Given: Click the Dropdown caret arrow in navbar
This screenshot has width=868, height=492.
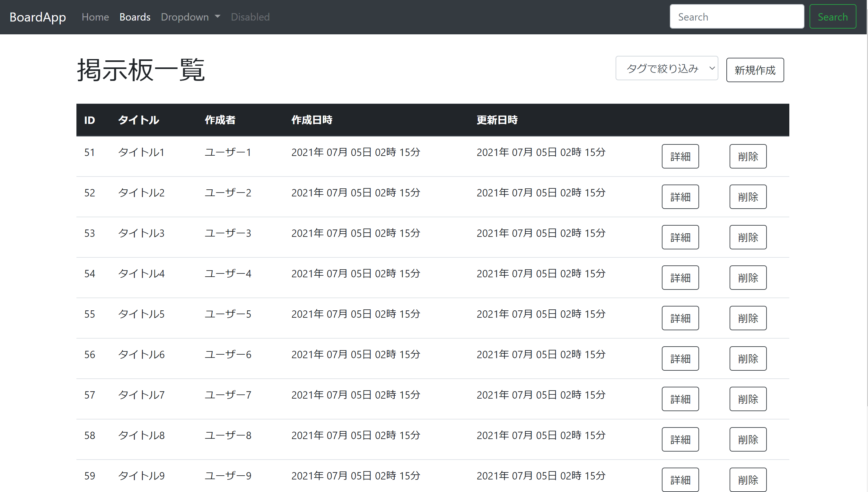Looking at the screenshot, I should pyautogui.click(x=217, y=16).
